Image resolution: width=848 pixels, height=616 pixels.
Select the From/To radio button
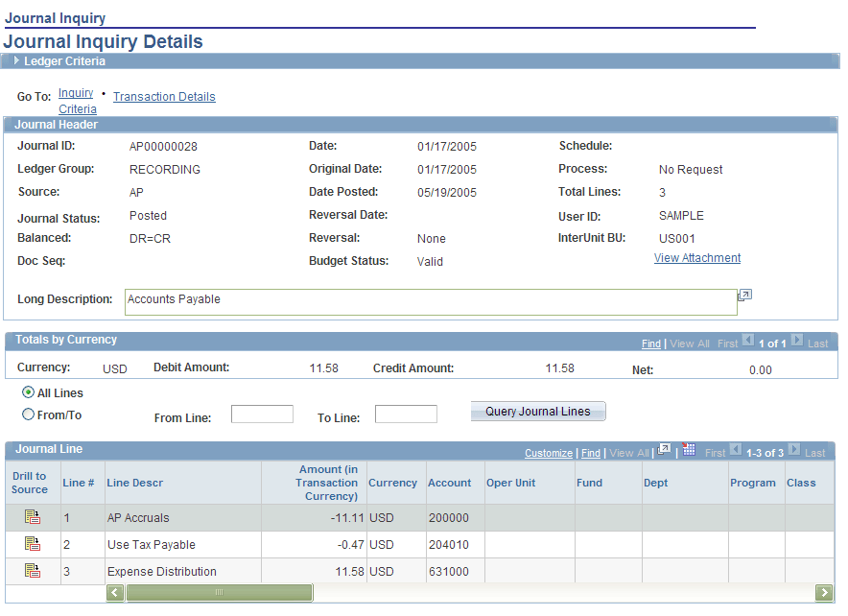pos(29,413)
